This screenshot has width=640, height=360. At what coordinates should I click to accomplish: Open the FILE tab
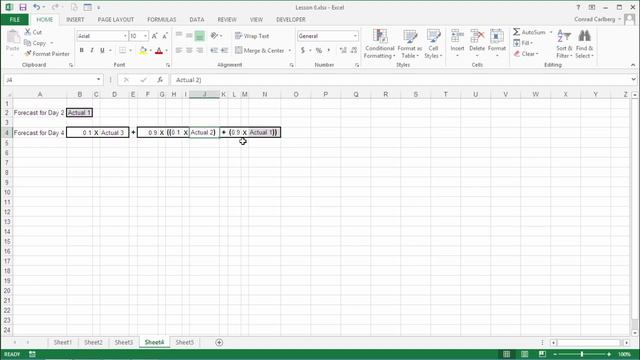[15, 20]
